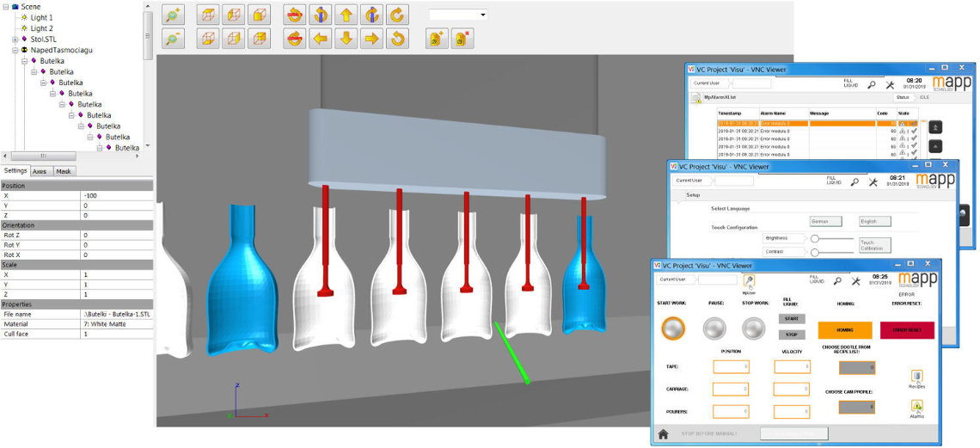Open Alarms icon in the front VNC window
The width and height of the screenshot is (980, 448).
pyautogui.click(x=916, y=406)
